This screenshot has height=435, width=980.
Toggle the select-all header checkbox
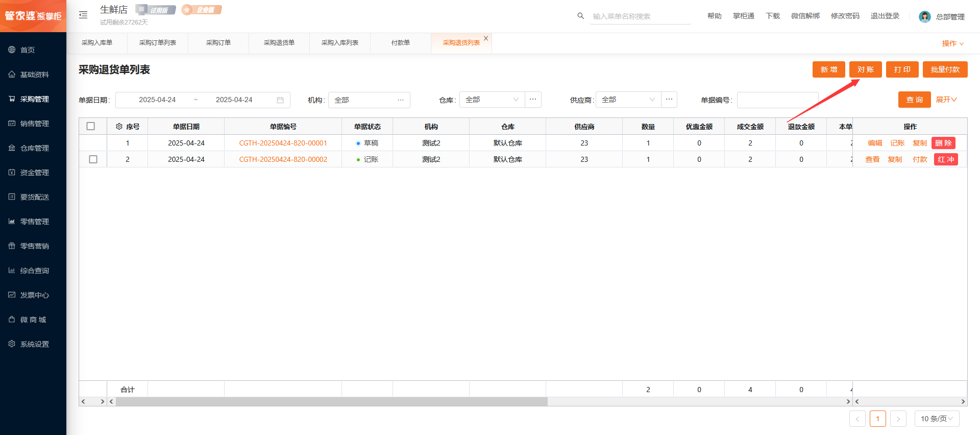click(x=91, y=126)
